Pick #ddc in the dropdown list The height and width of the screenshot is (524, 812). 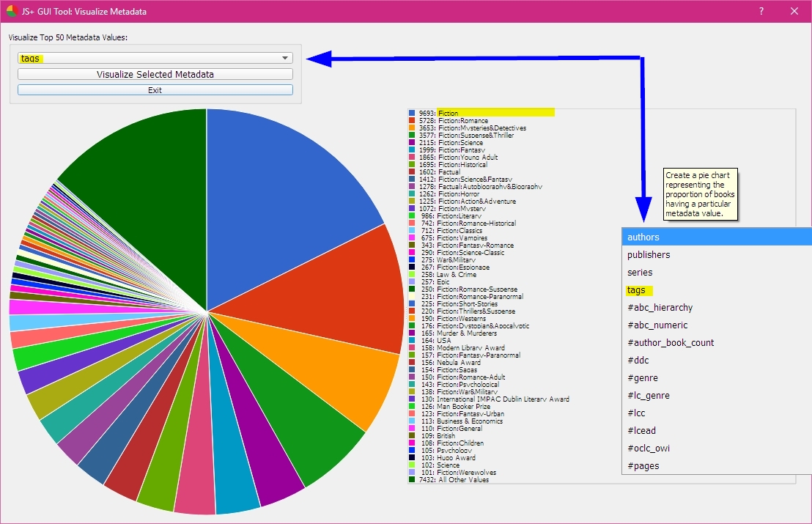717,361
